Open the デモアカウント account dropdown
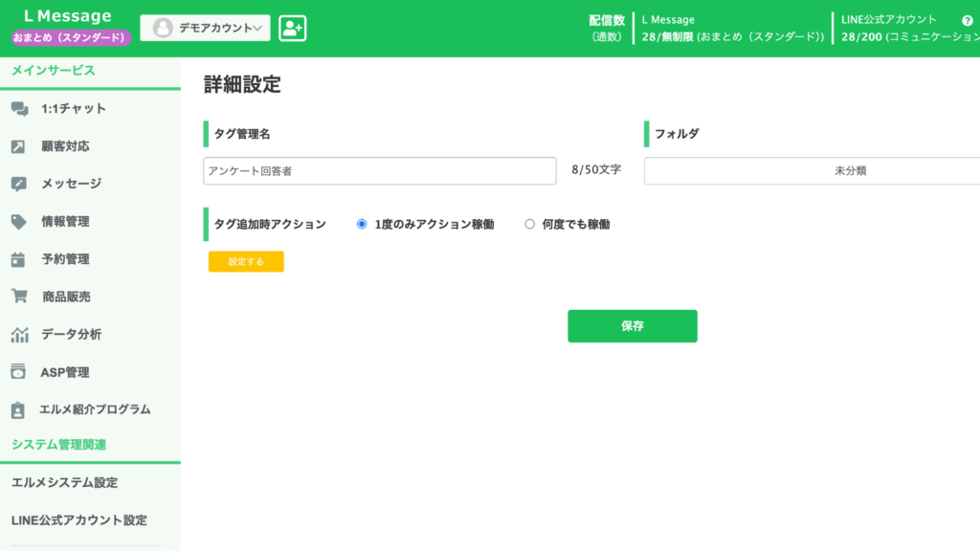 tap(205, 28)
